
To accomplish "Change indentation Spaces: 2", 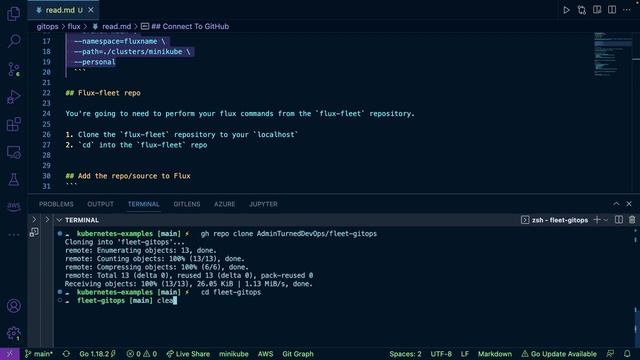I will click(x=405, y=354).
